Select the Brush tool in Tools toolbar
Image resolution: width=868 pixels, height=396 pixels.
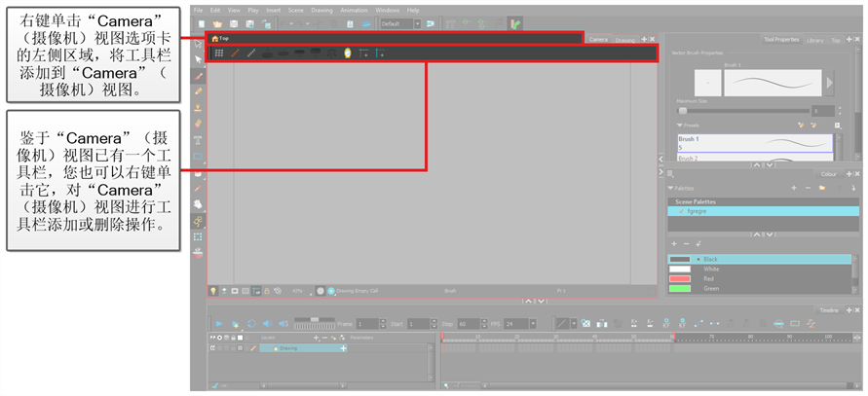point(199,76)
